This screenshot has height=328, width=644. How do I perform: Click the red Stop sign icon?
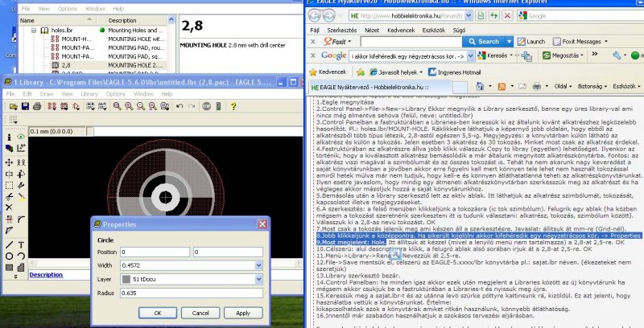206,107
